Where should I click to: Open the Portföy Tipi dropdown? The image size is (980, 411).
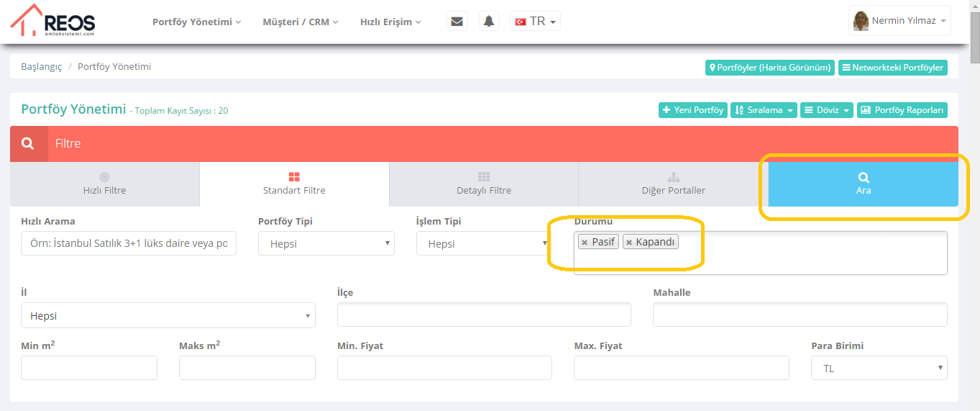coord(326,243)
